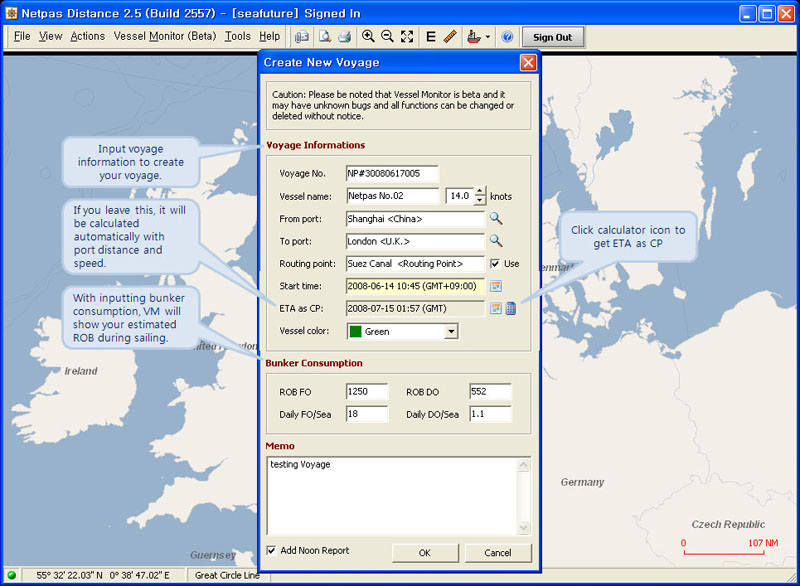Viewport: 800px width, 586px height.
Task: Click the ETA as CP field
Action: (415, 309)
